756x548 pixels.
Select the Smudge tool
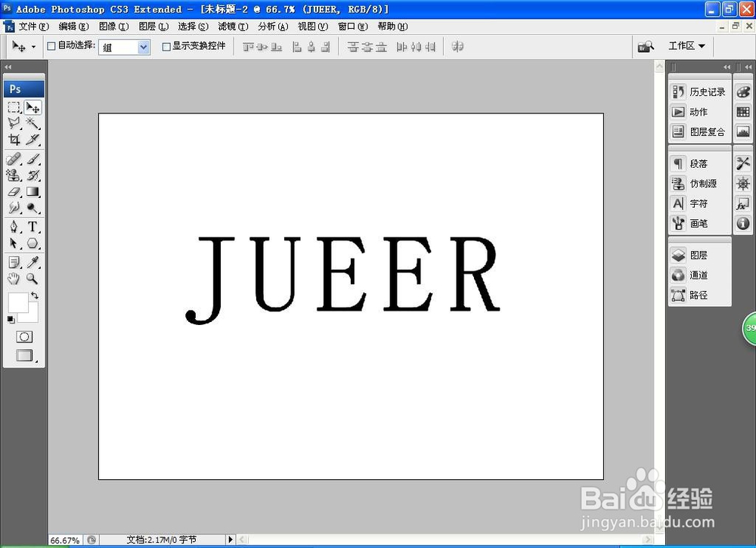point(14,208)
